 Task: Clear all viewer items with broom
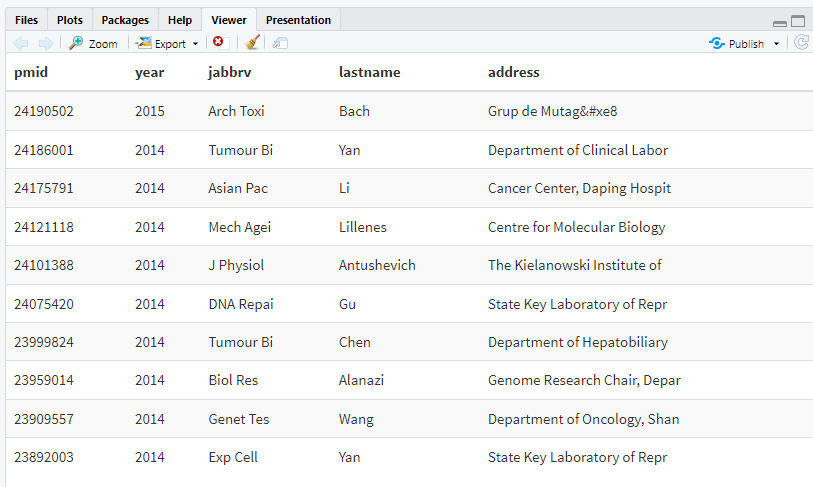click(x=253, y=43)
